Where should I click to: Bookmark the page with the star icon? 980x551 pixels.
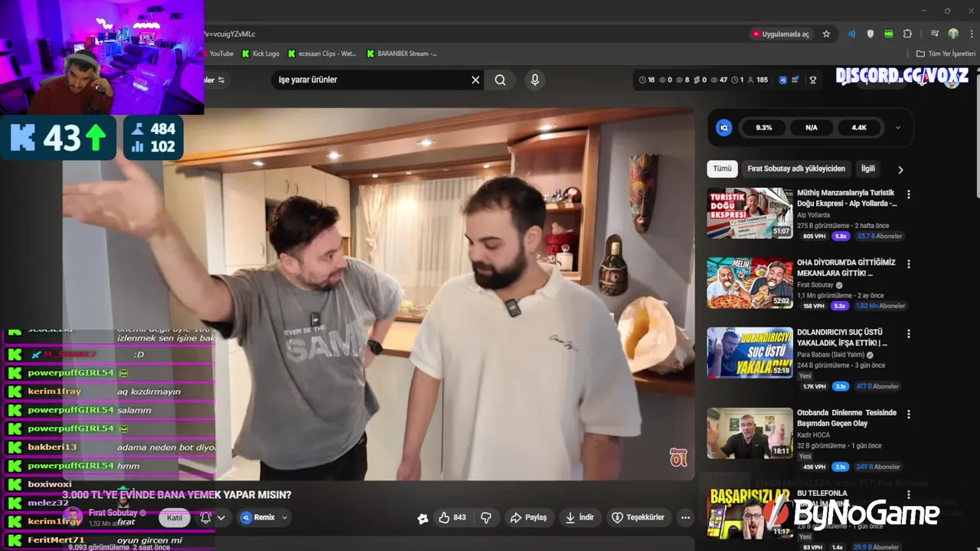(826, 34)
